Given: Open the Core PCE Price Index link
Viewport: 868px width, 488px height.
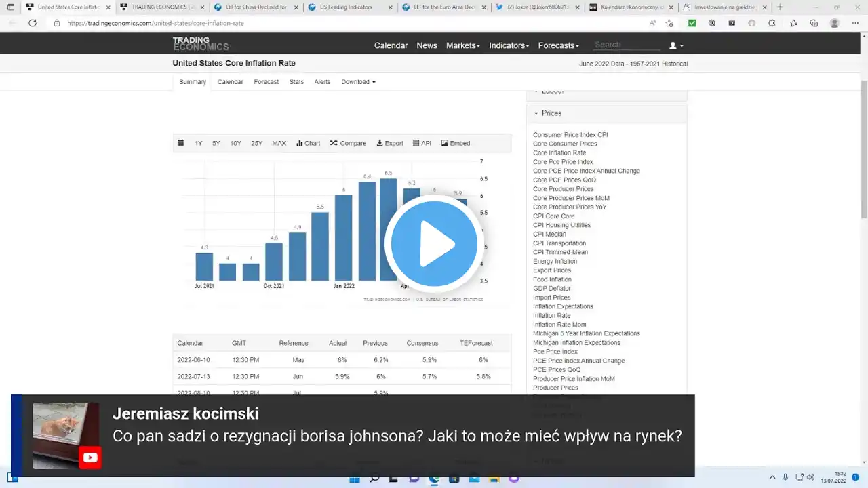Looking at the screenshot, I should [x=563, y=162].
